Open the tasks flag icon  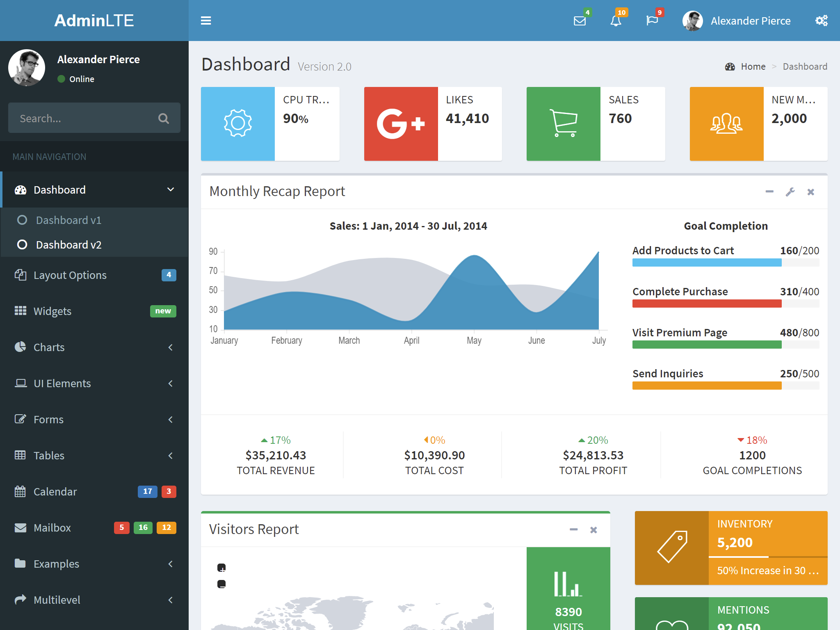click(652, 21)
